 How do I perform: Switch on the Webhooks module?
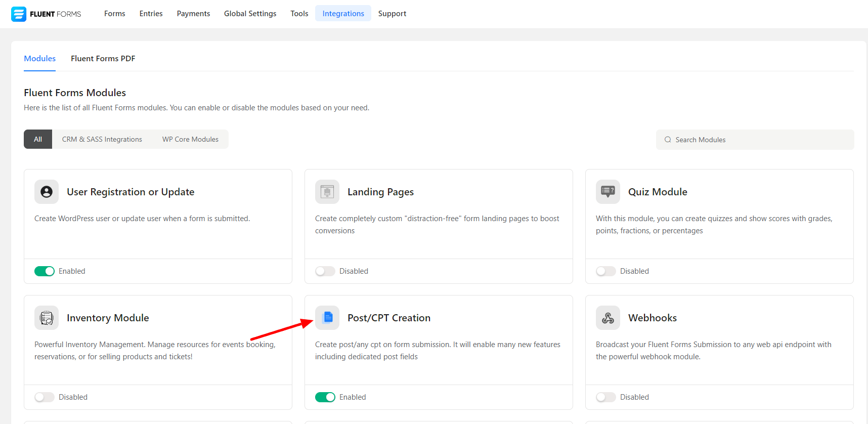(x=605, y=397)
